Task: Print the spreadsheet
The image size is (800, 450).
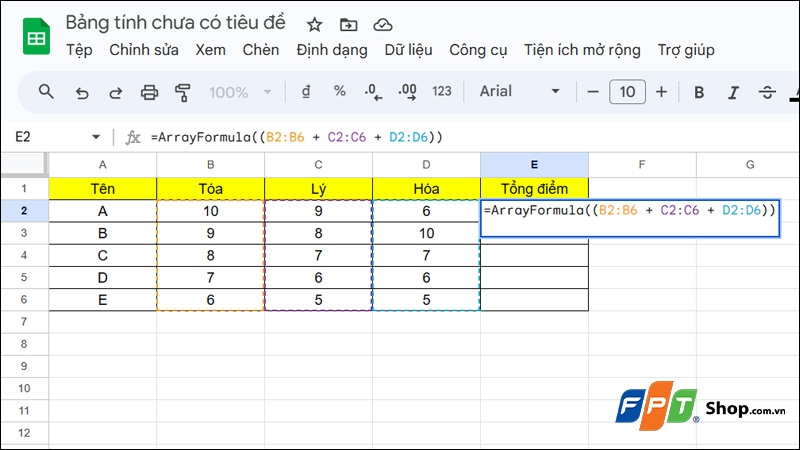Action: (x=149, y=92)
